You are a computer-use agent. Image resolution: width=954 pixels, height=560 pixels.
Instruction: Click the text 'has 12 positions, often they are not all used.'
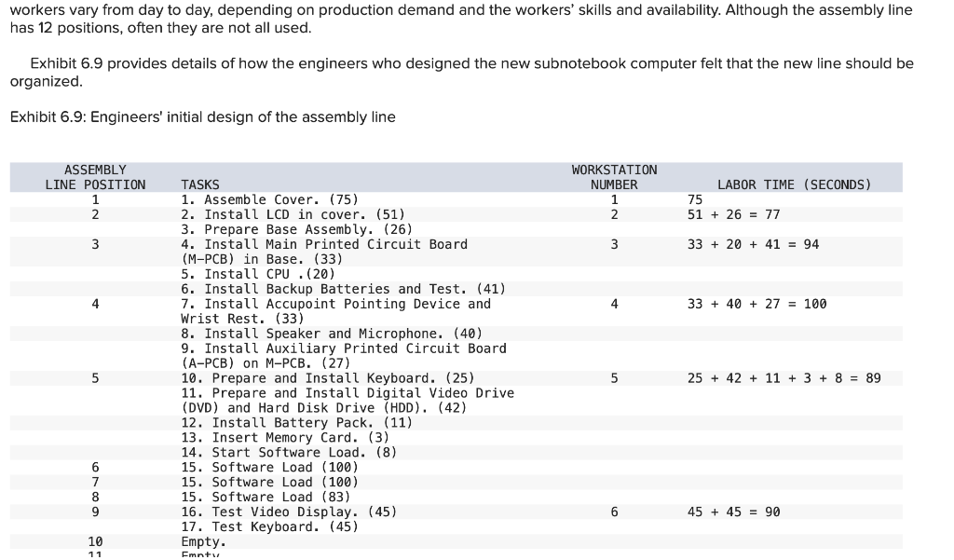[x=160, y=28]
